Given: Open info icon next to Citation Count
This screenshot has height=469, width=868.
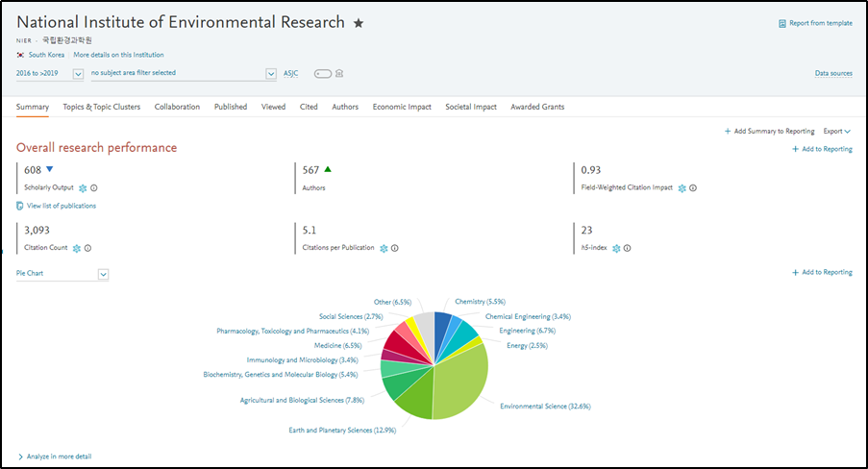Looking at the screenshot, I should coord(88,249).
